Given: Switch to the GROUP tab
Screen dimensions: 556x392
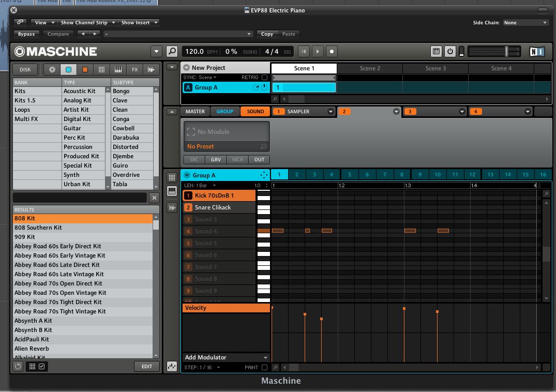Looking at the screenshot, I should point(225,111).
